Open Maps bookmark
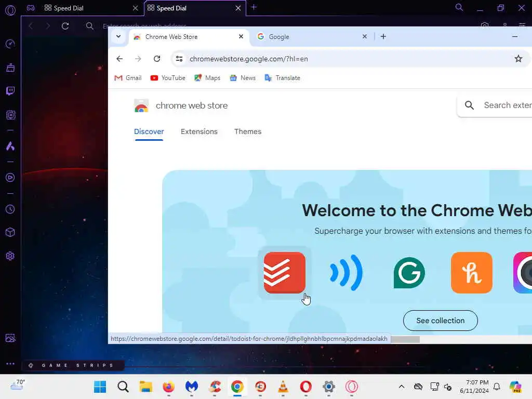532x399 pixels. [207, 78]
